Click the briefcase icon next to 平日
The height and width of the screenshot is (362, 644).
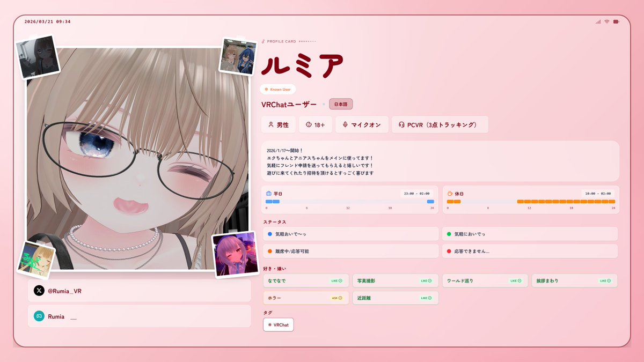point(268,194)
